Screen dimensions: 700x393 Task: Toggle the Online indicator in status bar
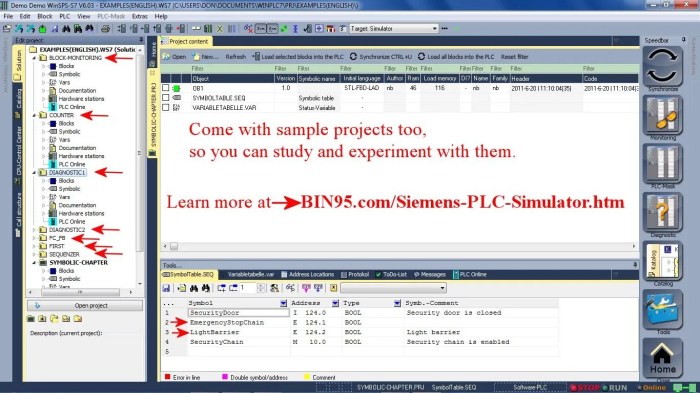tap(651, 387)
